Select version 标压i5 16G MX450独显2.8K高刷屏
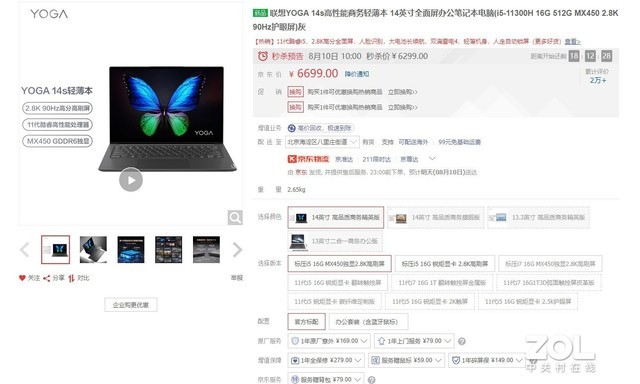Screen dimensions: 640x384 (339, 264)
